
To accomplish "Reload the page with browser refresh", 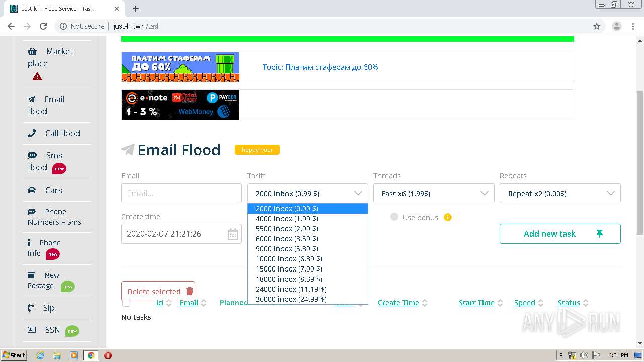I will (43, 26).
